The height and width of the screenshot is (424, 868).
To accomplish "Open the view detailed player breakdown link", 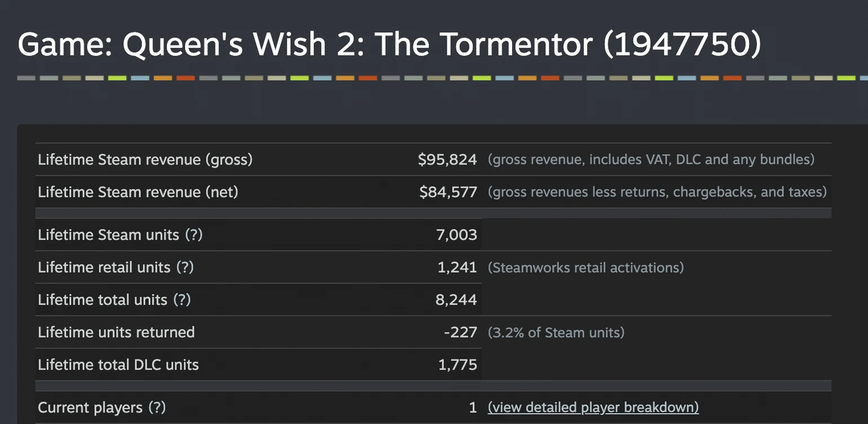I will [x=593, y=408].
